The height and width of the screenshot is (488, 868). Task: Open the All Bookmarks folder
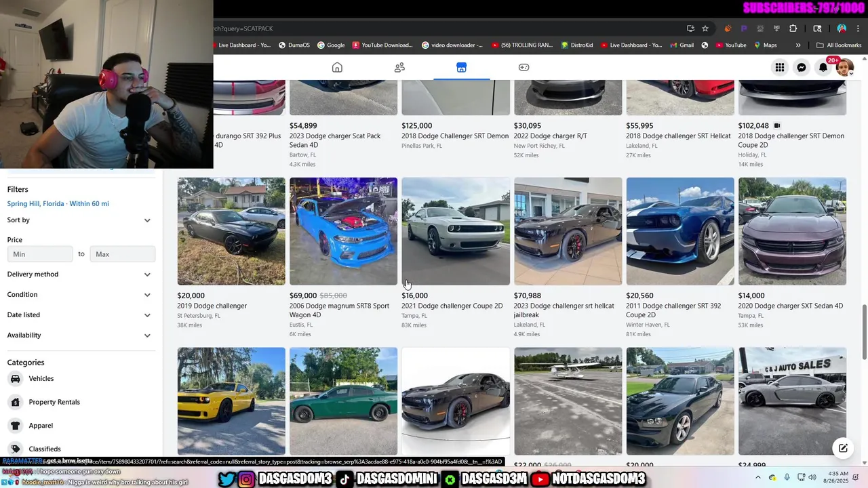point(839,45)
